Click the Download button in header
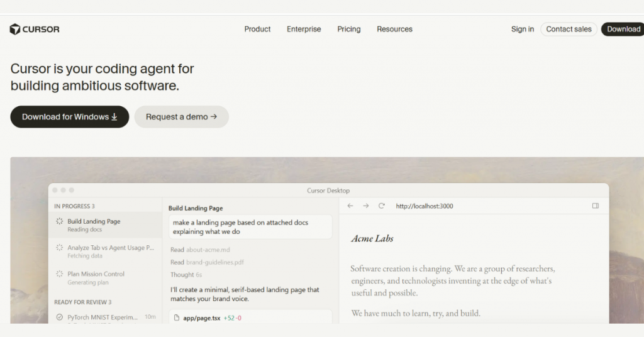The image size is (644, 337). coord(623,29)
